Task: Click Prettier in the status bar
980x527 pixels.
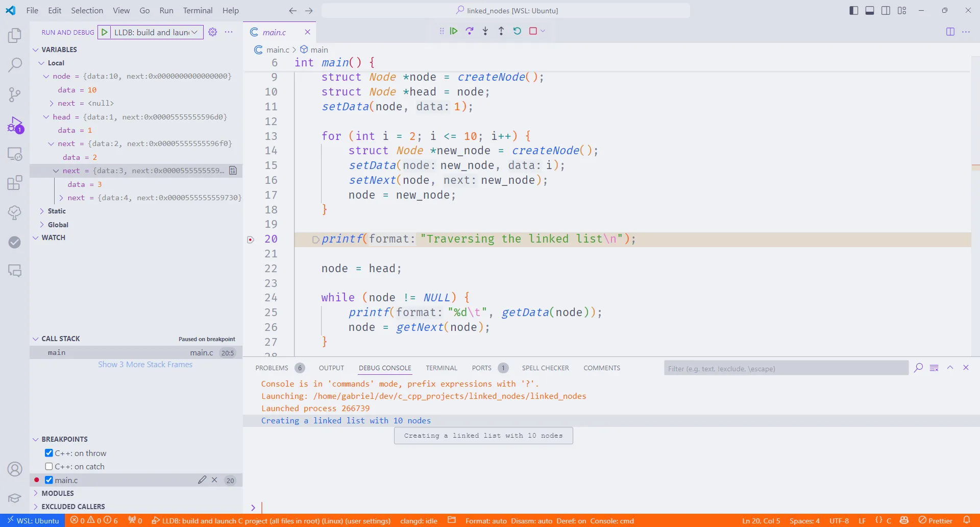Action: (x=935, y=520)
